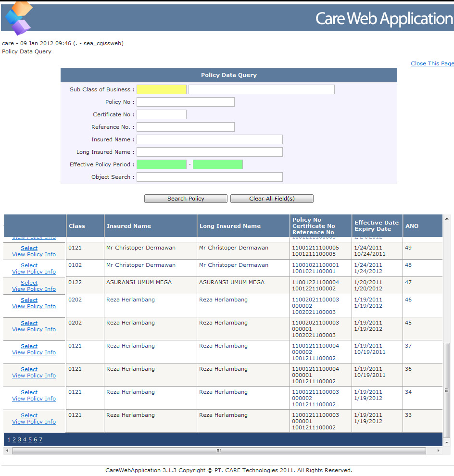Click the horizontal scrollbar right arrow below the grid
This screenshot has height=476, width=454.
pos(438,451)
